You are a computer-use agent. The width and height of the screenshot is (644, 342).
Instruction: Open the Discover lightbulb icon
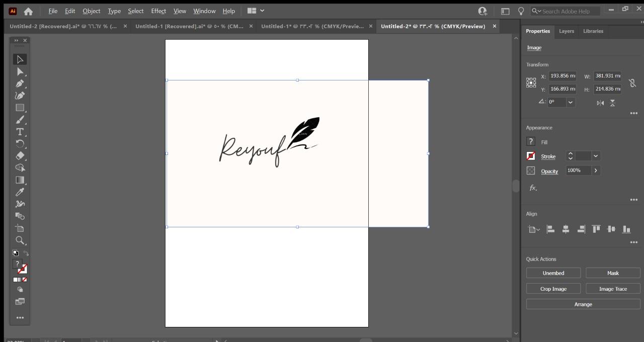[x=521, y=11]
